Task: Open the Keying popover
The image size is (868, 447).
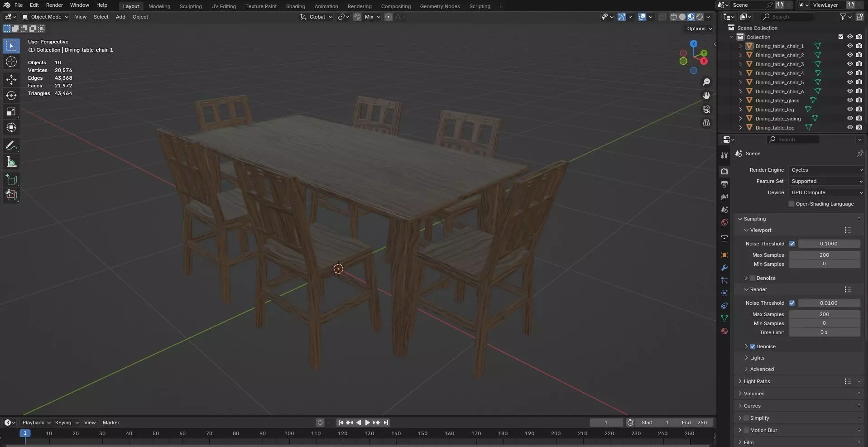Action: pyautogui.click(x=67, y=423)
